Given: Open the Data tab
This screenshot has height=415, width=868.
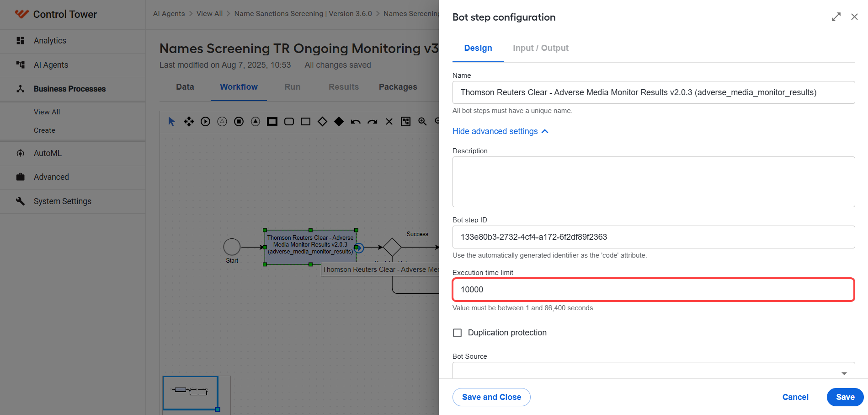Looking at the screenshot, I should point(185,87).
